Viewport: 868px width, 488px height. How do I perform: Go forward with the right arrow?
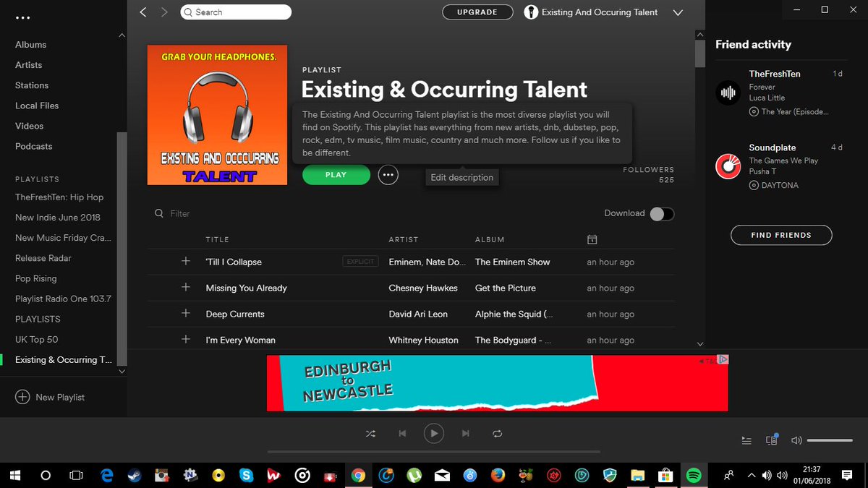pos(164,12)
